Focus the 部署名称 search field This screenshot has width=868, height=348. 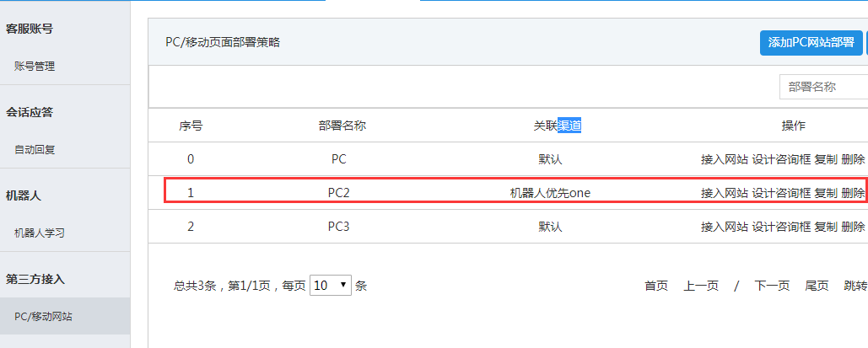point(822,87)
